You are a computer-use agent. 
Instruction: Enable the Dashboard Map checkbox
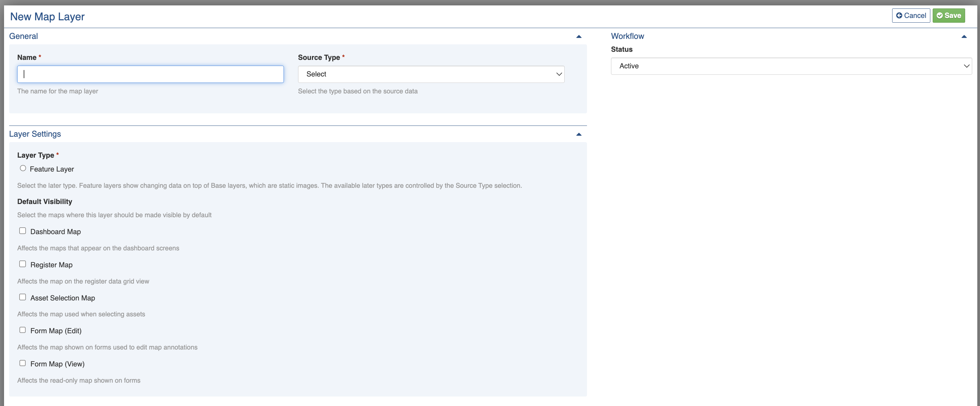[x=23, y=231]
